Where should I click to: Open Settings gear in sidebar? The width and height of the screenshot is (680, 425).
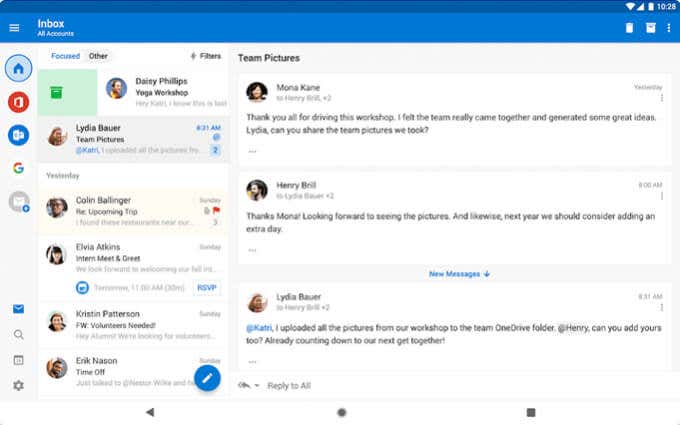pyautogui.click(x=18, y=385)
